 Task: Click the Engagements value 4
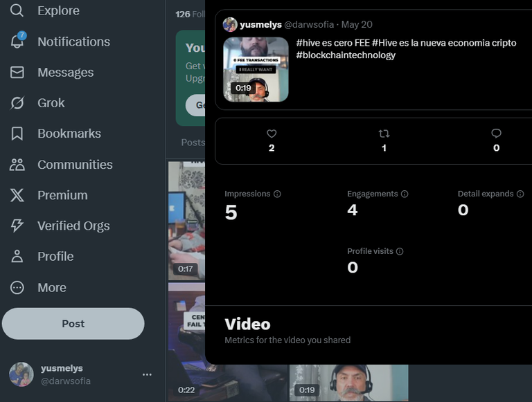[x=352, y=210]
